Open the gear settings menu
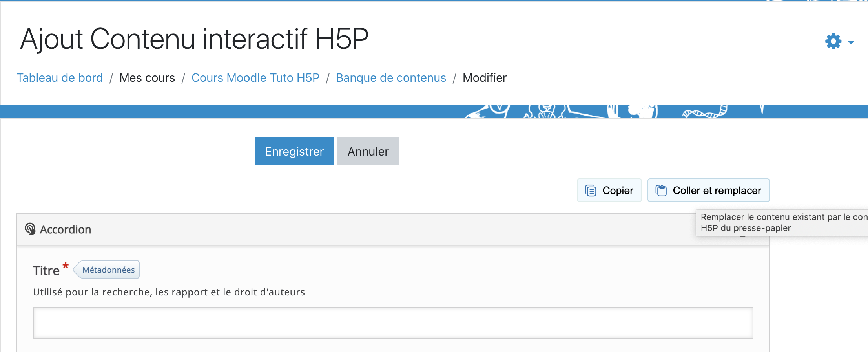 pos(833,41)
